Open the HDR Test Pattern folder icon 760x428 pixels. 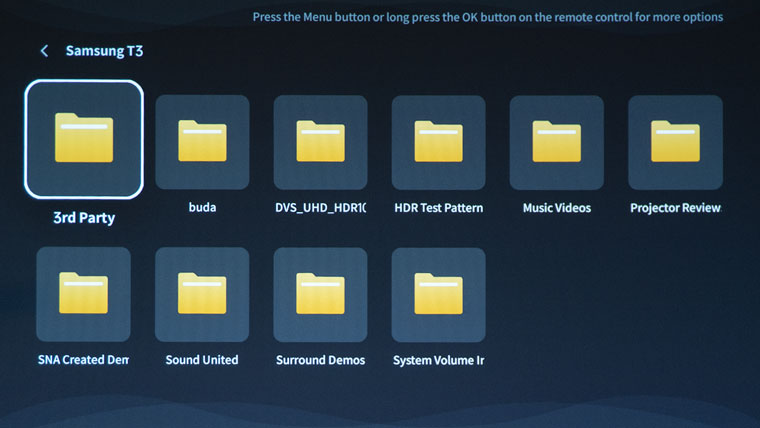click(439, 142)
